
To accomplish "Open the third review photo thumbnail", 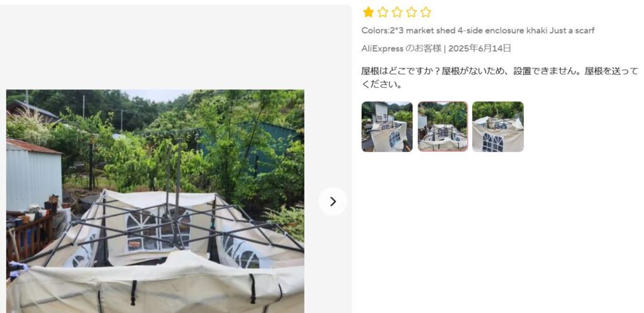I will [498, 127].
